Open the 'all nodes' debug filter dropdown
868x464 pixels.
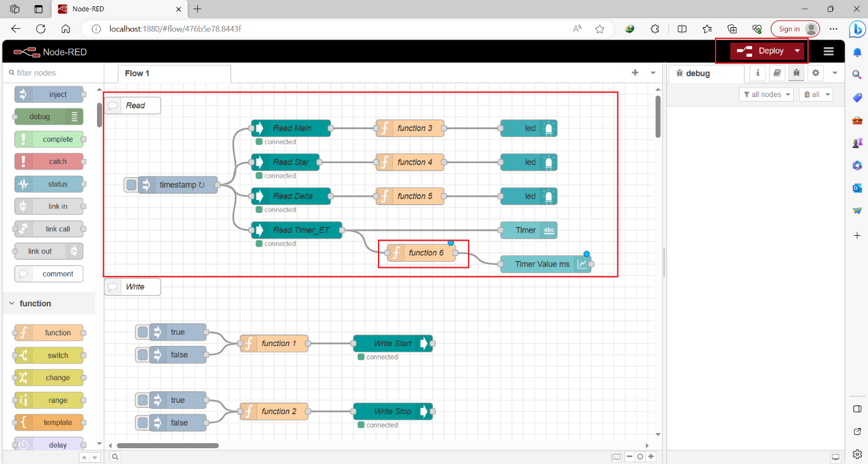766,93
